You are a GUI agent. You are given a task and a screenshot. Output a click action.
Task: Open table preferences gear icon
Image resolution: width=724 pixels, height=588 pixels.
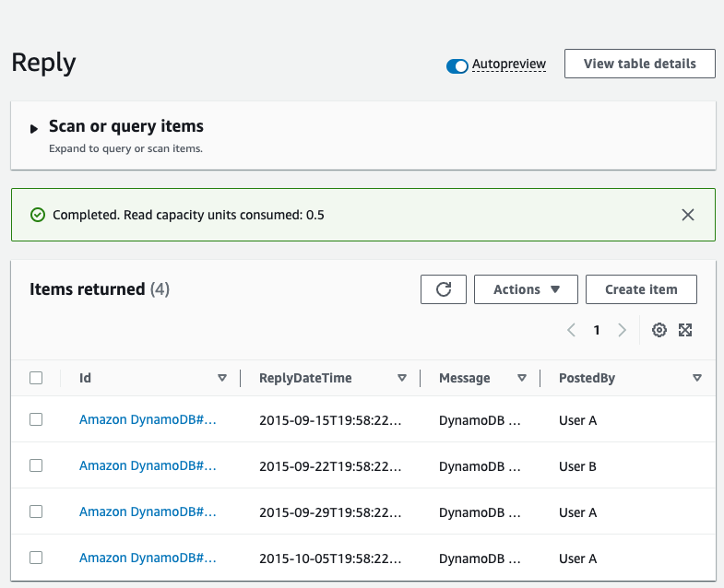coord(659,330)
